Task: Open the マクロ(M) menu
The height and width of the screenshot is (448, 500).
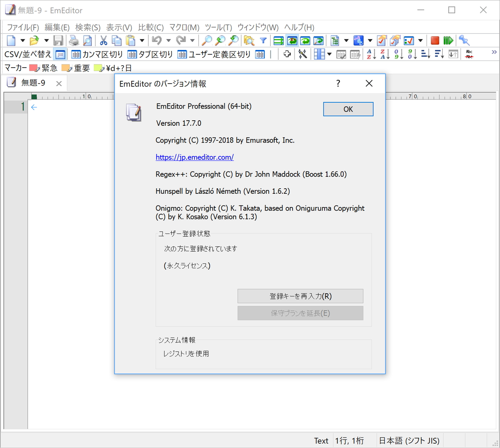Action: point(184,27)
